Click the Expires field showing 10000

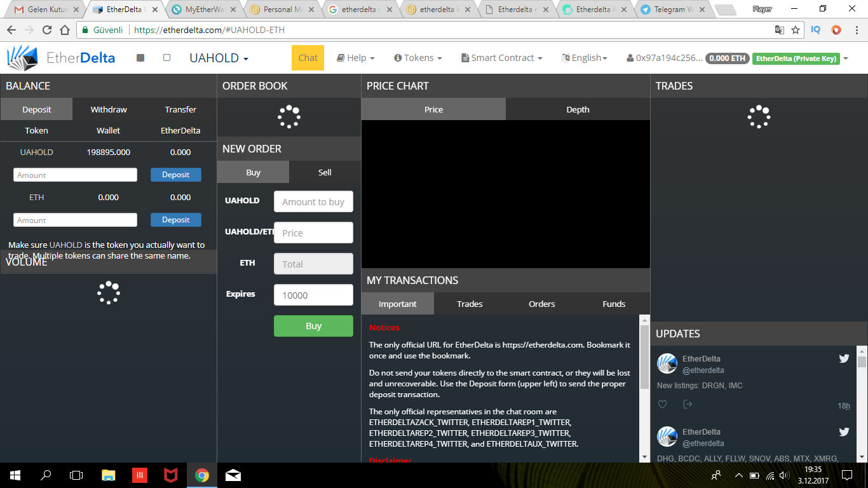pos(313,295)
